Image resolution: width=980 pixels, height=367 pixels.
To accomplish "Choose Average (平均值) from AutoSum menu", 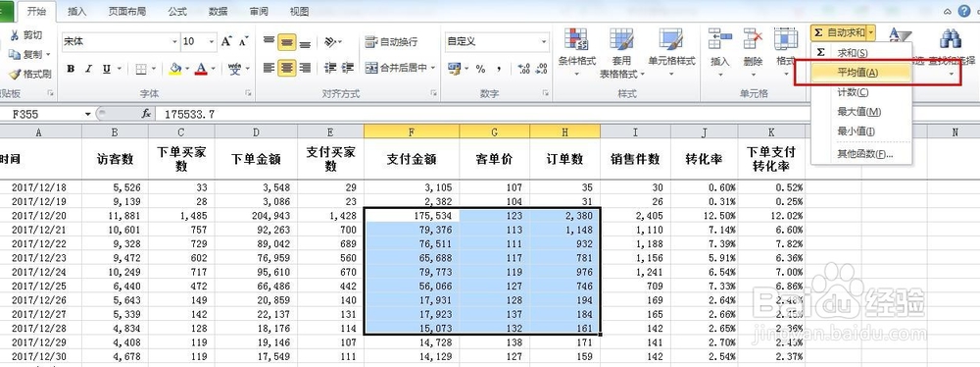I will coord(860,72).
